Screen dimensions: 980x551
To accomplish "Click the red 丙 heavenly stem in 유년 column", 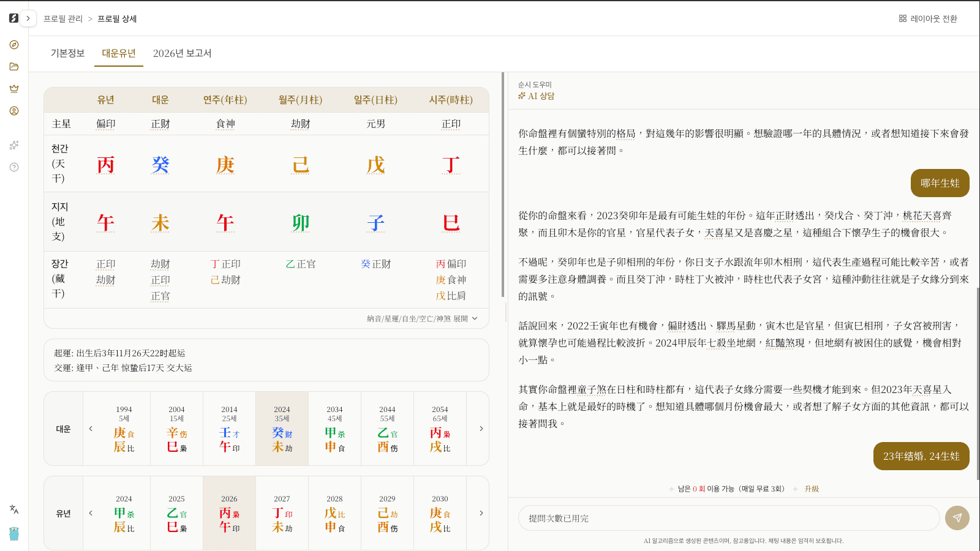I will [x=106, y=165].
